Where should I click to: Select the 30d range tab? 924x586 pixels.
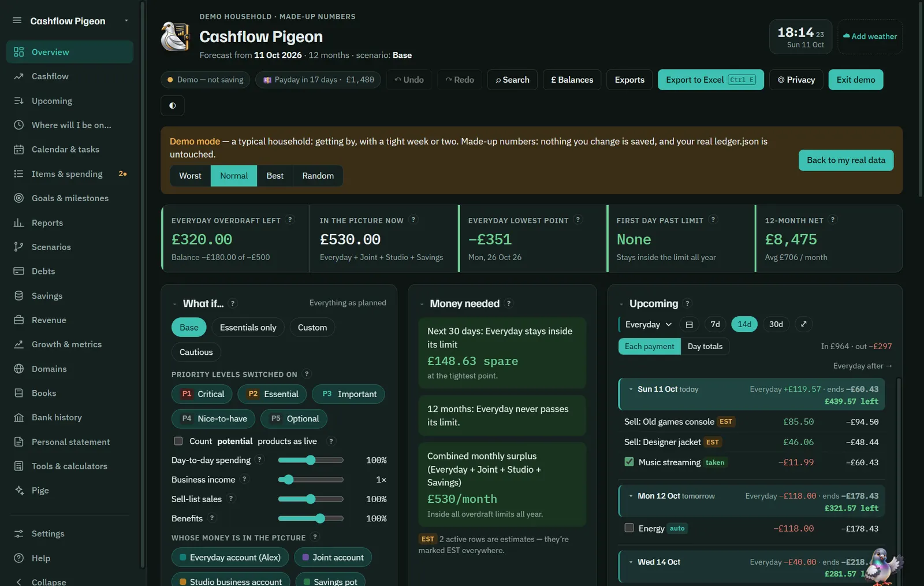click(x=776, y=324)
